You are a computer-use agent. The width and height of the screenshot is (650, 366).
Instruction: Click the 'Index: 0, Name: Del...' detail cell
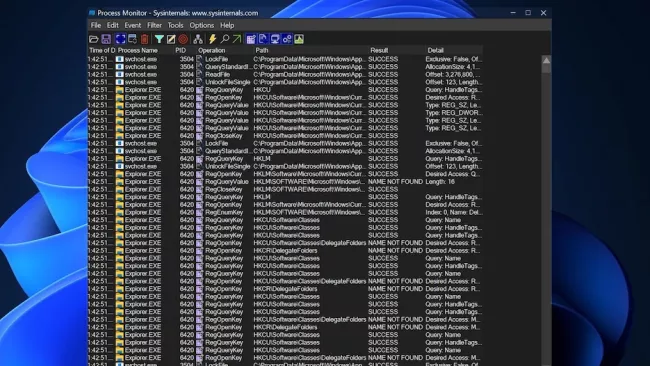454,212
